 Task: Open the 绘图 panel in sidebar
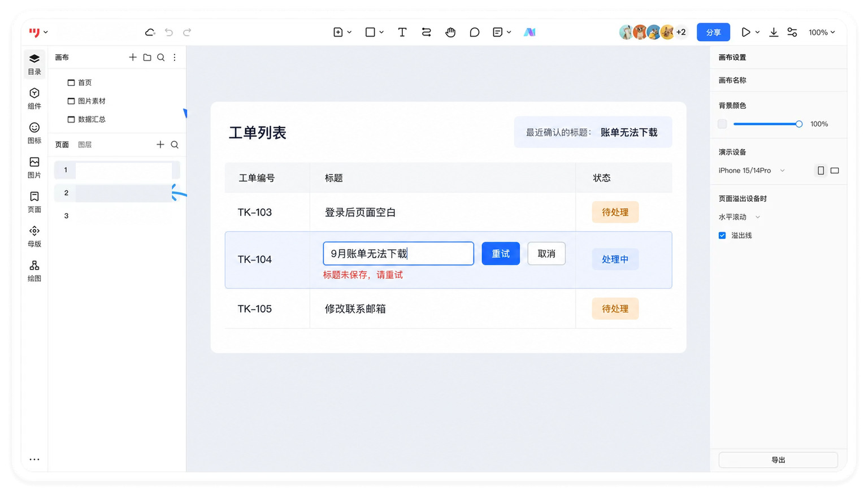(34, 271)
